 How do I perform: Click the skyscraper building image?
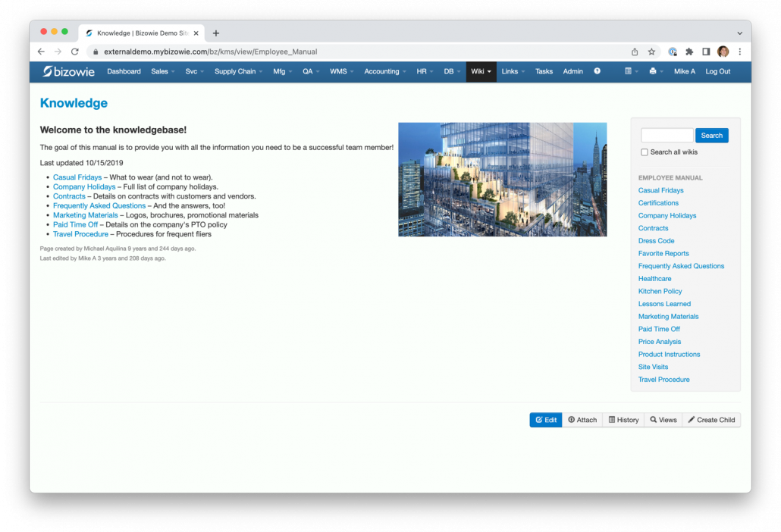pos(502,180)
